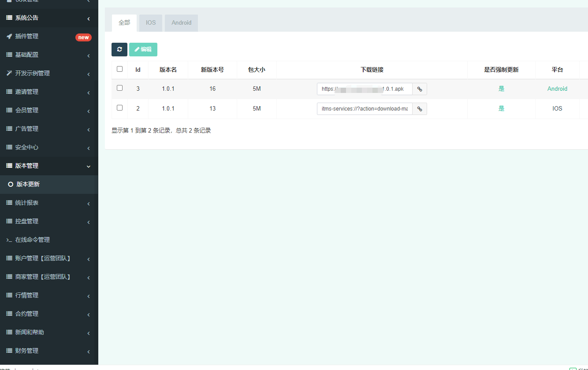Toggle the select-all checkbox in table header
The height and width of the screenshot is (370, 588).
(119, 69)
